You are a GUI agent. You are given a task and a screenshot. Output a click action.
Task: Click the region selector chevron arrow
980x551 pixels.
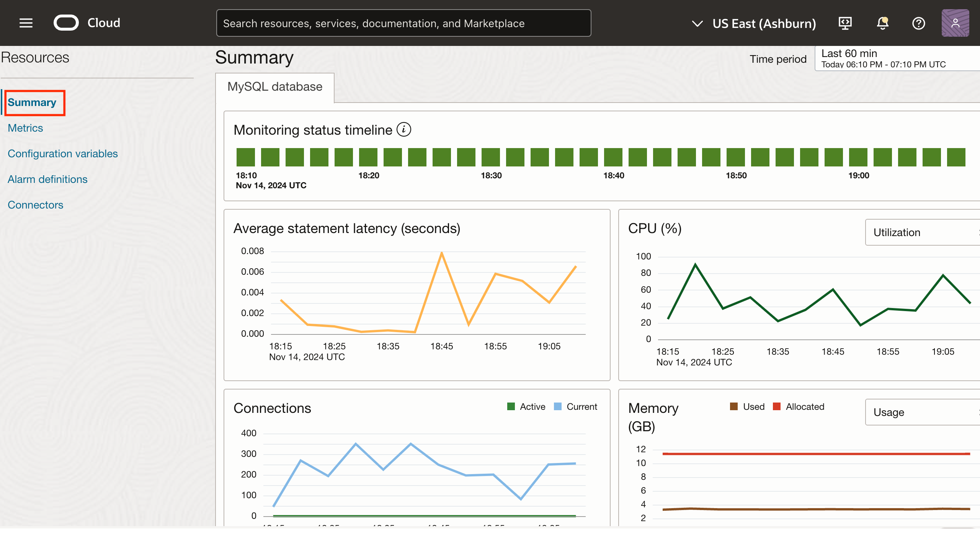click(x=697, y=24)
